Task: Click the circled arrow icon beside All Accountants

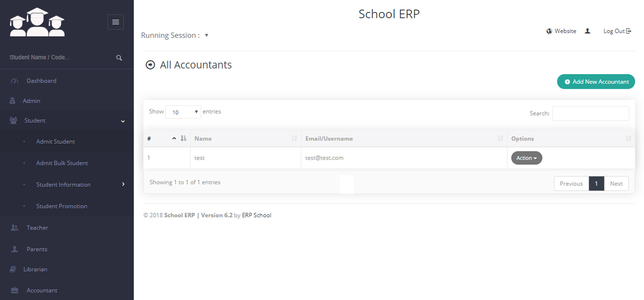Action: click(x=150, y=65)
